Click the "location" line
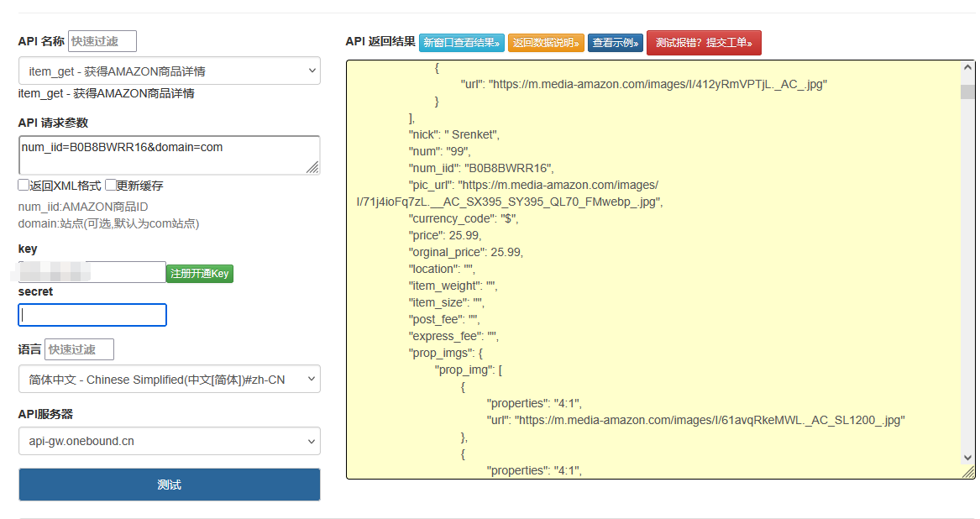 click(x=442, y=269)
